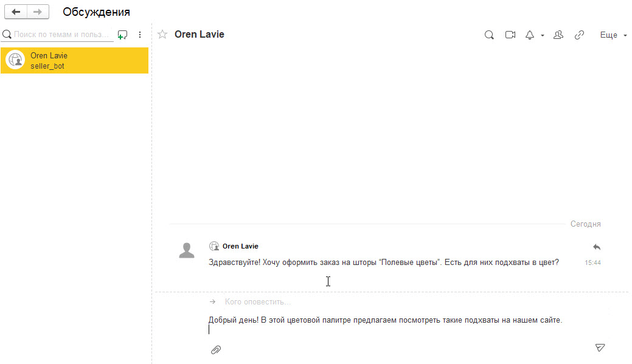
Task: Send the message with the paper plane icon
Action: (x=600, y=348)
